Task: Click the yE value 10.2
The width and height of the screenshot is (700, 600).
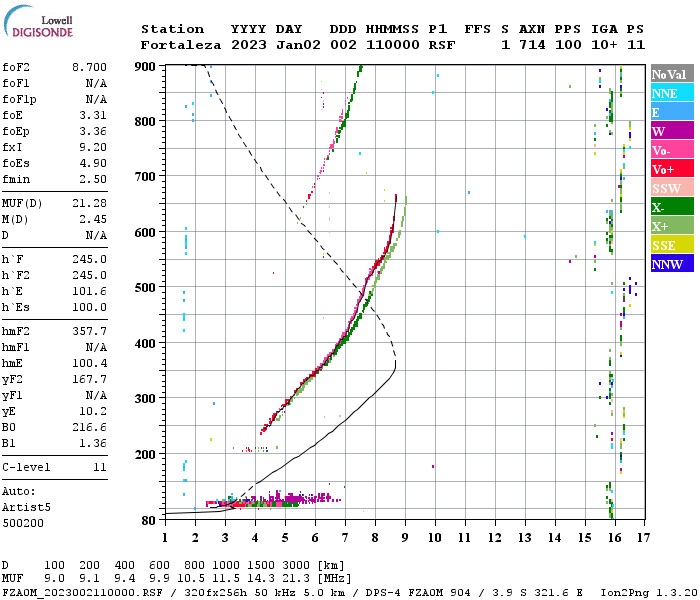Action: pos(93,411)
